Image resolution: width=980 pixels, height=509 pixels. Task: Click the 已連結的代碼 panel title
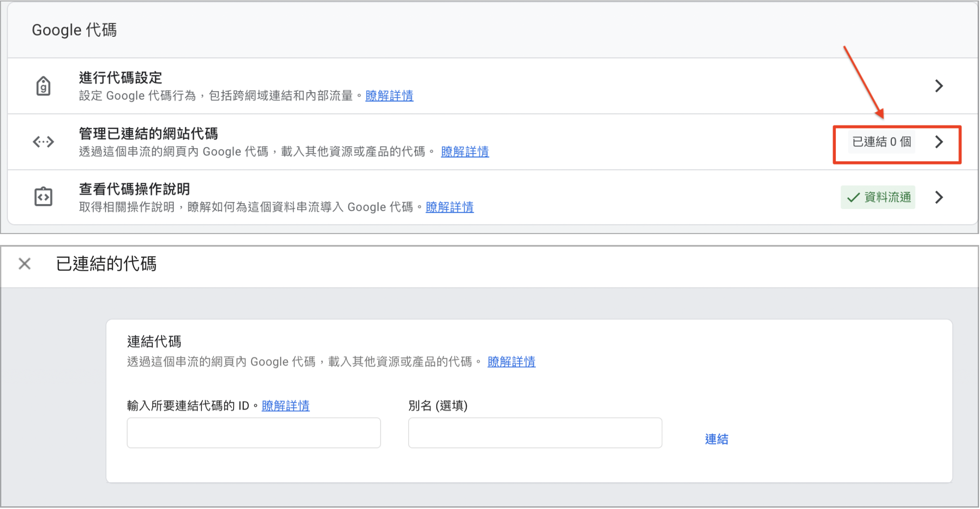[106, 264]
